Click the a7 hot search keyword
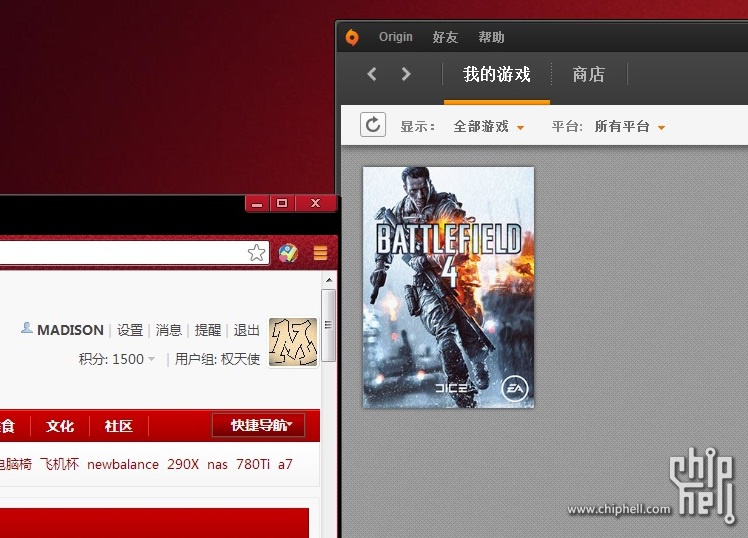Image resolution: width=748 pixels, height=538 pixels. (x=285, y=464)
